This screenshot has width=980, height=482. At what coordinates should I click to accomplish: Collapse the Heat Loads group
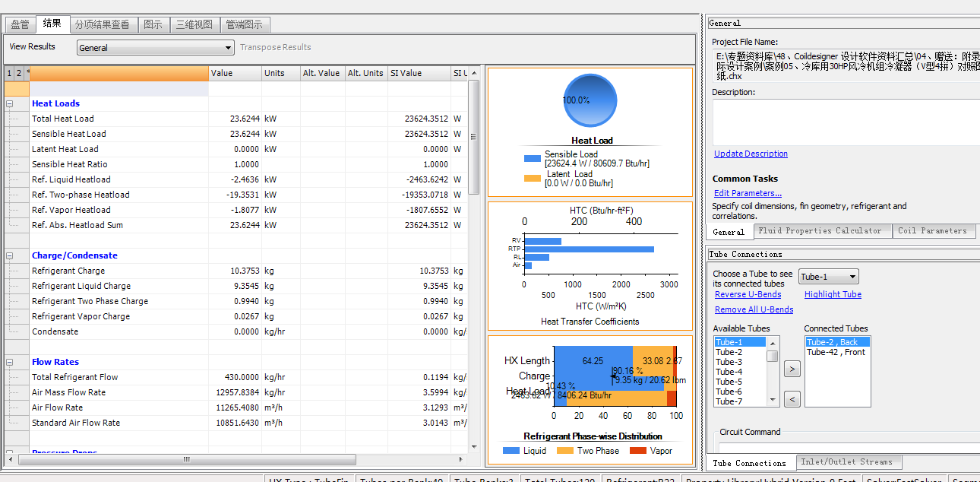(x=10, y=103)
